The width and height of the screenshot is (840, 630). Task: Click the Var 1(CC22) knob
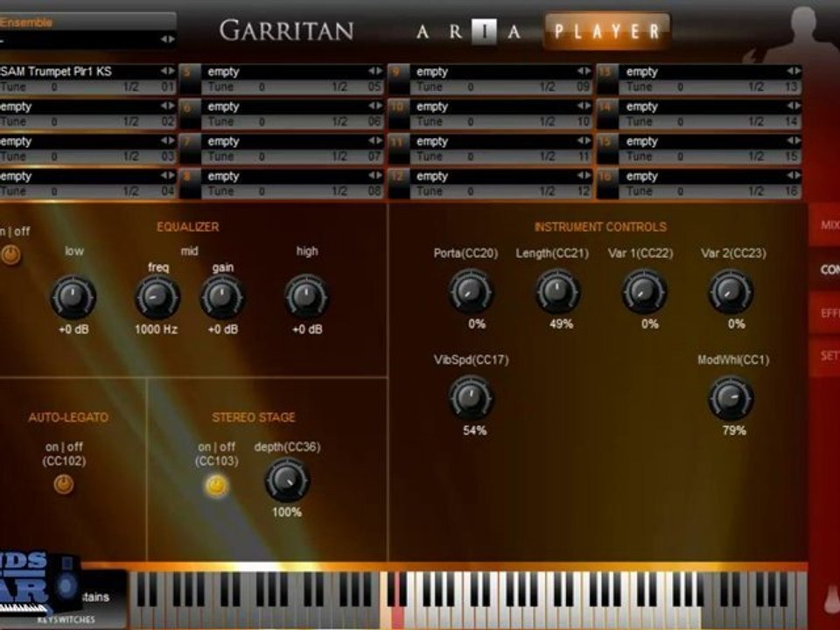644,292
